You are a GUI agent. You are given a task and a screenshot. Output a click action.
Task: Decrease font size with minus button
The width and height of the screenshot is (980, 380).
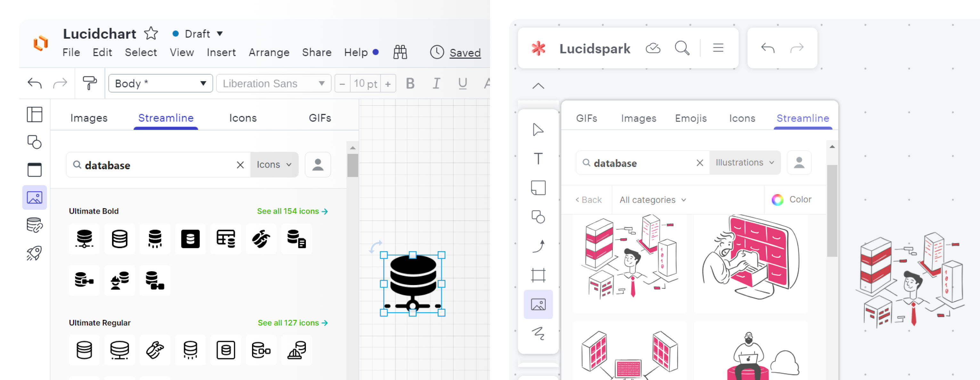coord(342,83)
